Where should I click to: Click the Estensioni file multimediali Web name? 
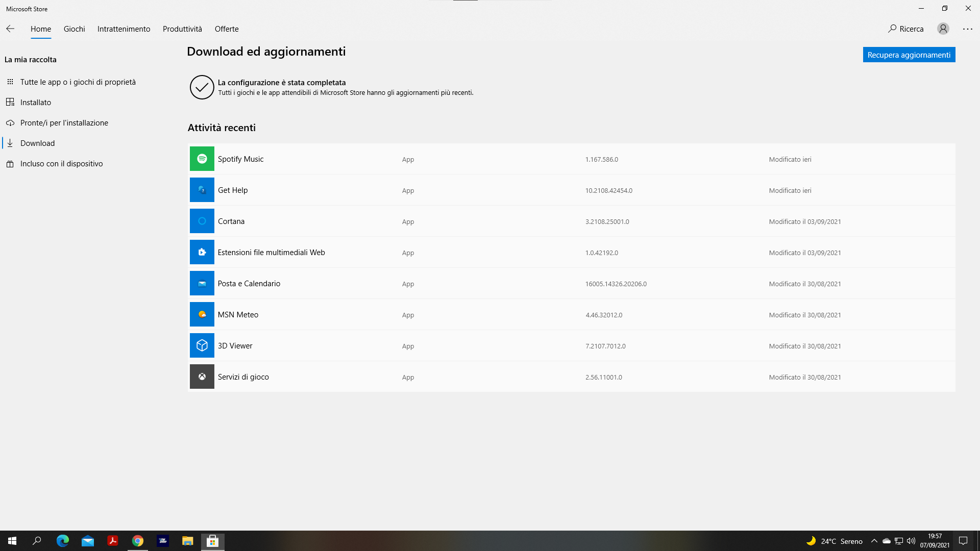click(x=272, y=252)
